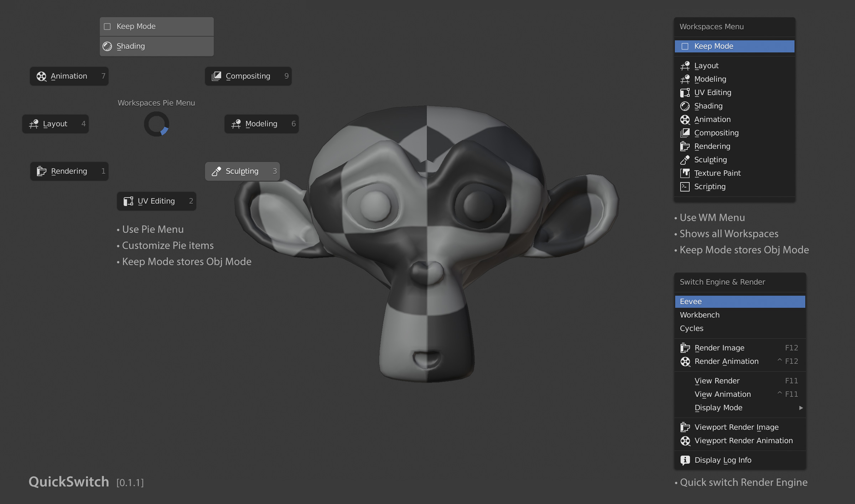
Task: Switch to Modeling workspace pie button
Action: tap(261, 124)
